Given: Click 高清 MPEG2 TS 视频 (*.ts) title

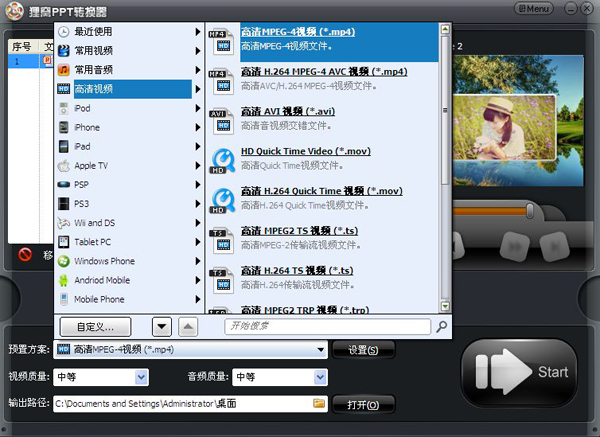Looking at the screenshot, I should coord(299,231).
